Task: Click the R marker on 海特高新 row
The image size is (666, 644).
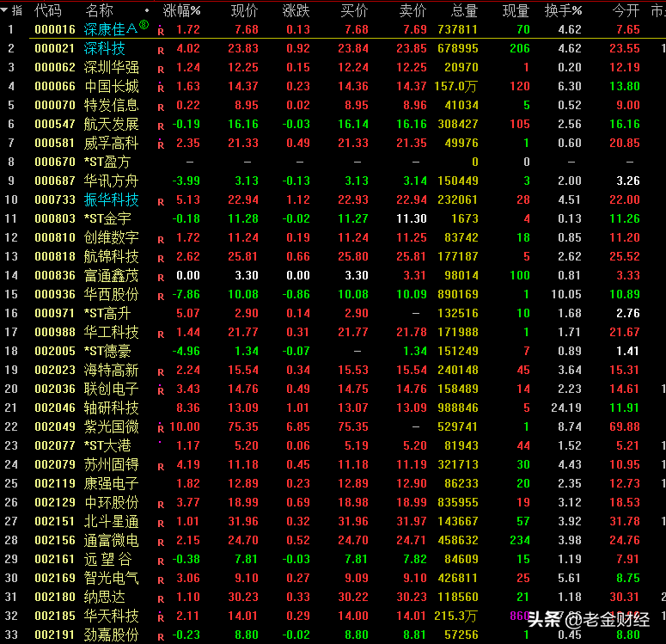Action: 161,372
